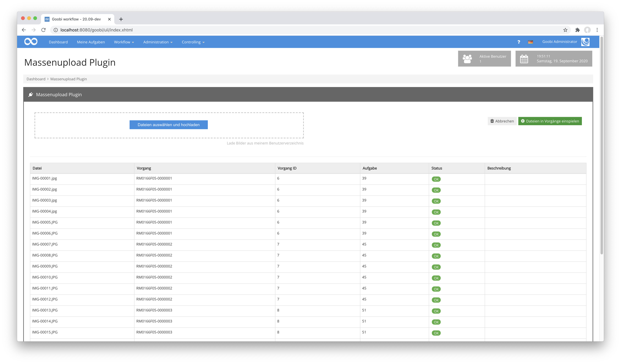The image size is (621, 364).
Task: Click Dateien auswählen und hochladen button
Action: (169, 125)
